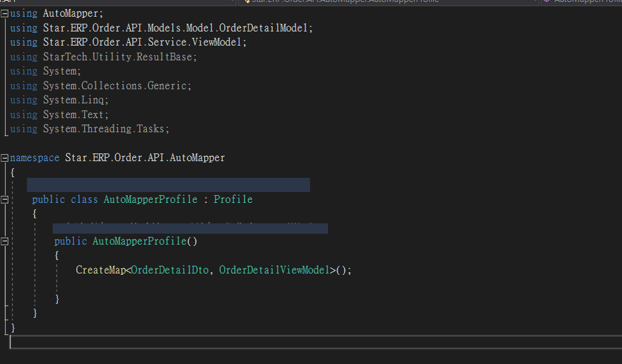Click AutoMapperProfile in the class declaration
The height and width of the screenshot is (364, 622).
click(150, 200)
